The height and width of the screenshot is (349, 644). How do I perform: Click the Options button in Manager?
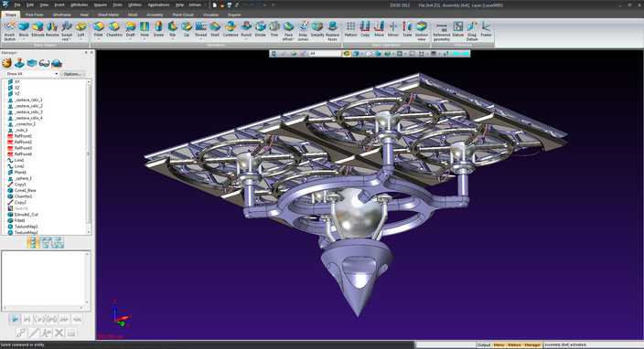72,74
